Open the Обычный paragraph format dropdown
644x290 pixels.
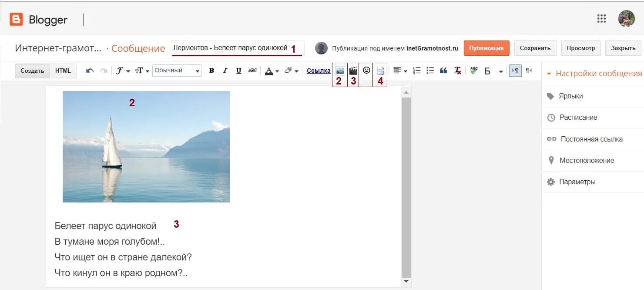(177, 71)
